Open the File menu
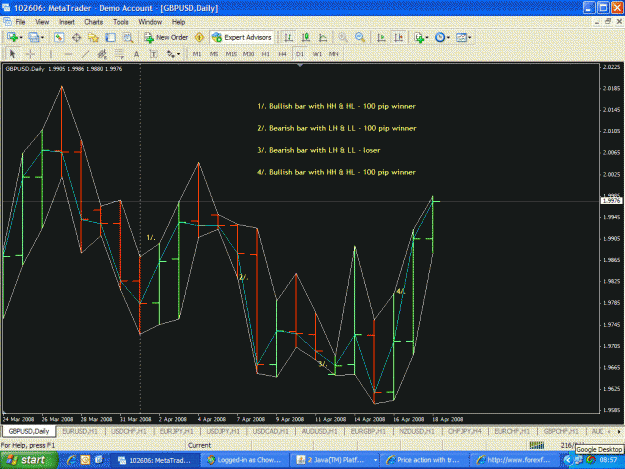 click(x=20, y=22)
